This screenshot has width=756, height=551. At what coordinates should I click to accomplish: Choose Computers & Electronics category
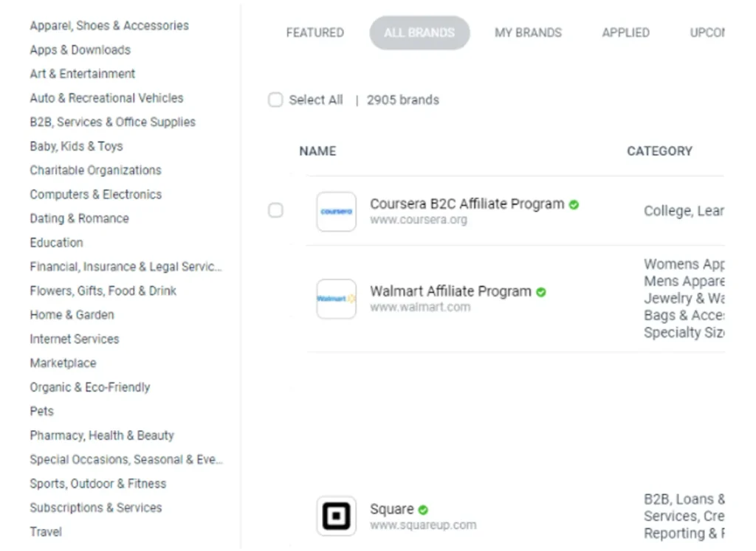(95, 195)
